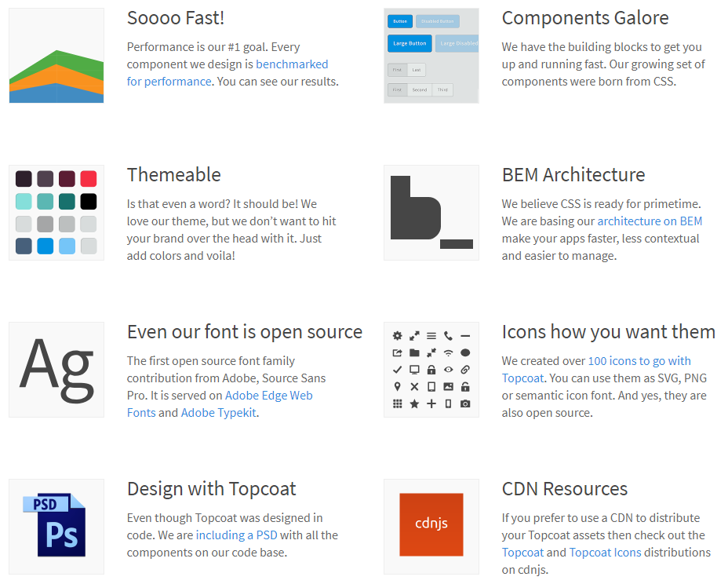Screen dimensions: 728x584
Task: Click the collapse inward arrows icon
Action: point(431,352)
